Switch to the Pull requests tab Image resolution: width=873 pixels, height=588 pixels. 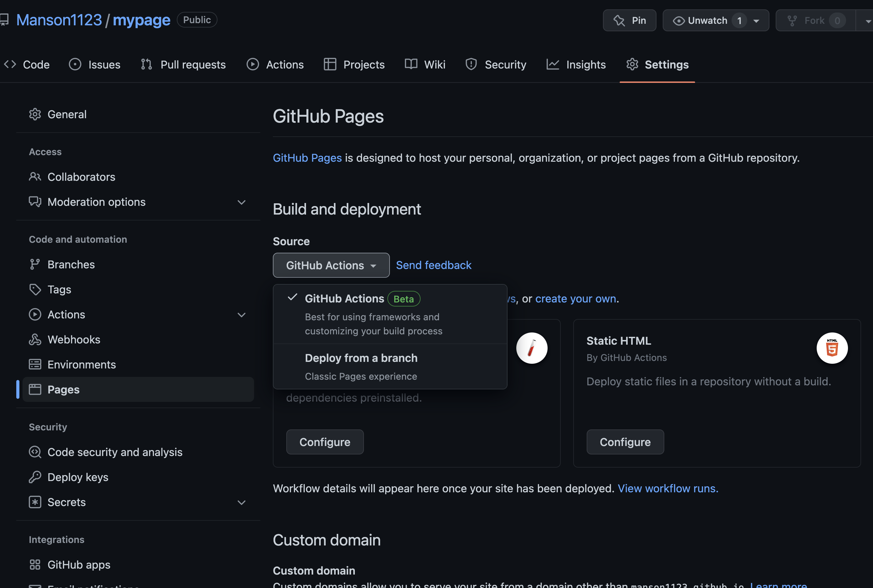tap(183, 64)
